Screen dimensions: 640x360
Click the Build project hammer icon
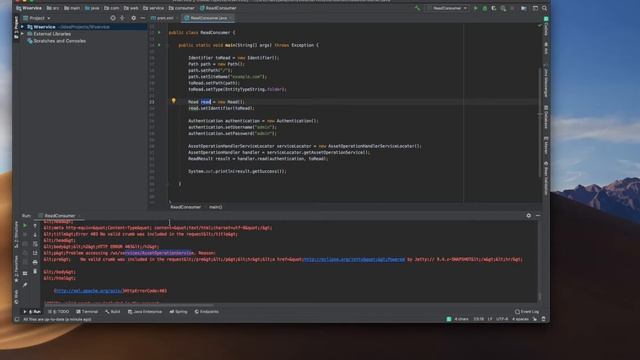coord(417,8)
